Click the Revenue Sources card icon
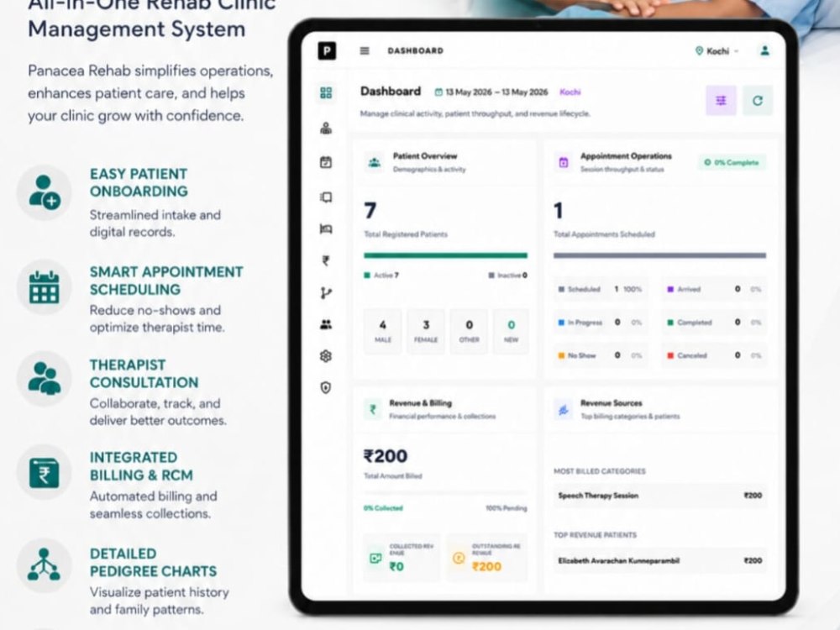 [x=563, y=410]
